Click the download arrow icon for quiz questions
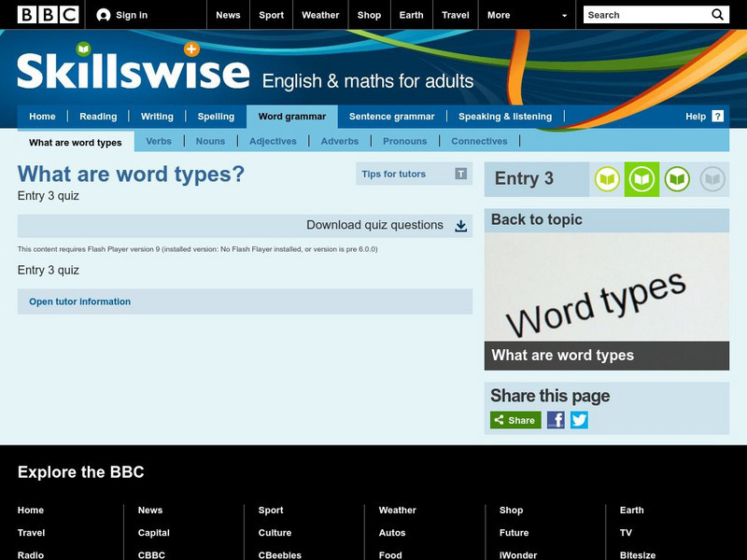747x560 pixels. tap(460, 226)
